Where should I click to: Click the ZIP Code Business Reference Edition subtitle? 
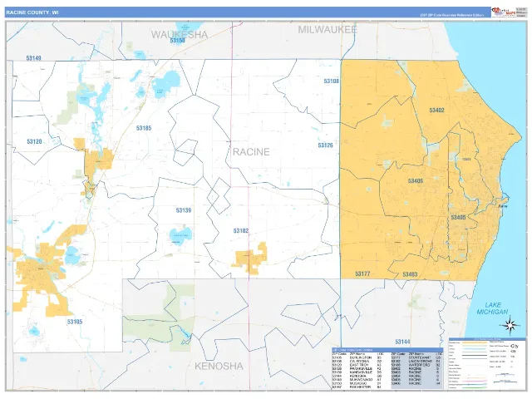[451, 15]
